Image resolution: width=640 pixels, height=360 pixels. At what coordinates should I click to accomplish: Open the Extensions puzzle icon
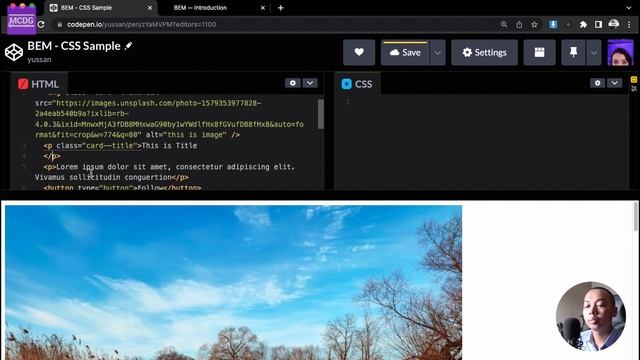tap(583, 24)
